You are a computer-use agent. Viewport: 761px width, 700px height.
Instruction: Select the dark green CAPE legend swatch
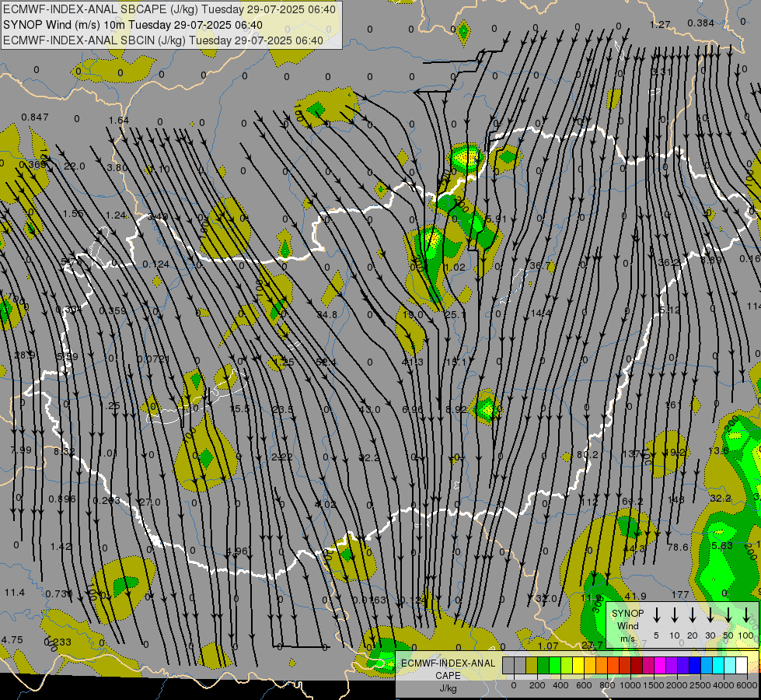tap(543, 666)
